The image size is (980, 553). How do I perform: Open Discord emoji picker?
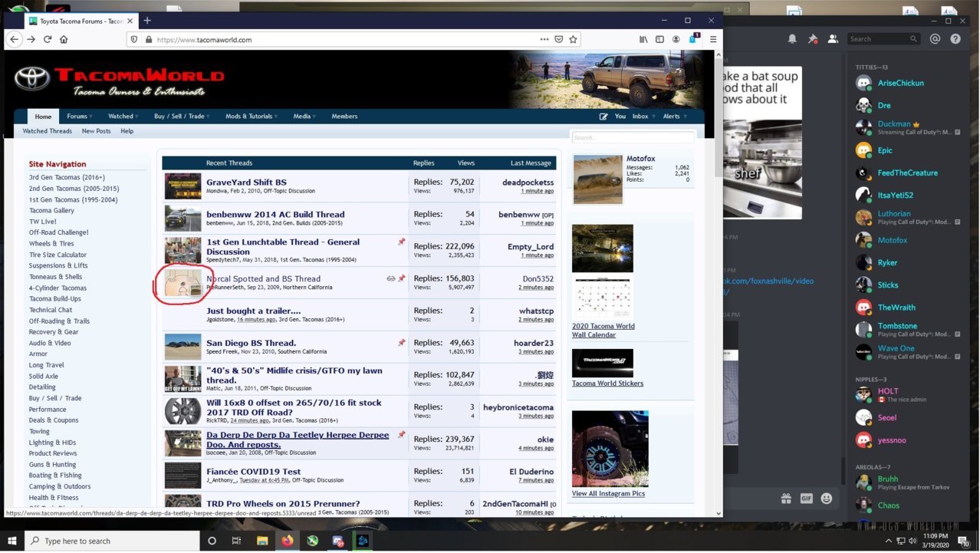[x=826, y=499]
